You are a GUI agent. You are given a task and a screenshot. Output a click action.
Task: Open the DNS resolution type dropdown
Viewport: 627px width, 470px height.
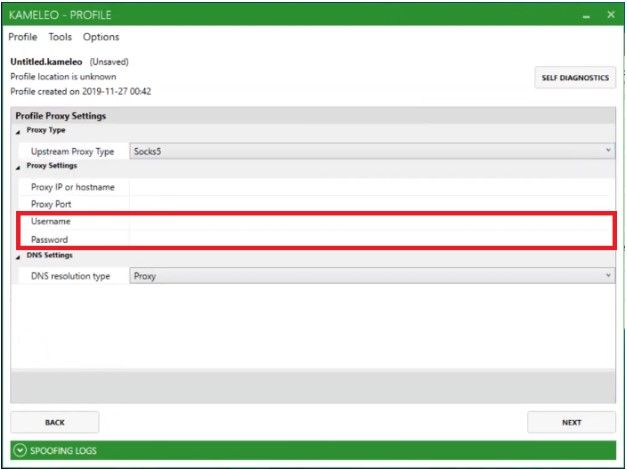click(x=372, y=276)
